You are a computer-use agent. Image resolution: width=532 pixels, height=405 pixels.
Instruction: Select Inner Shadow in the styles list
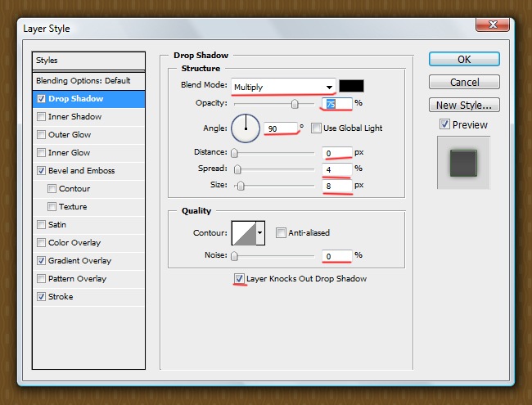pyautogui.click(x=42, y=117)
